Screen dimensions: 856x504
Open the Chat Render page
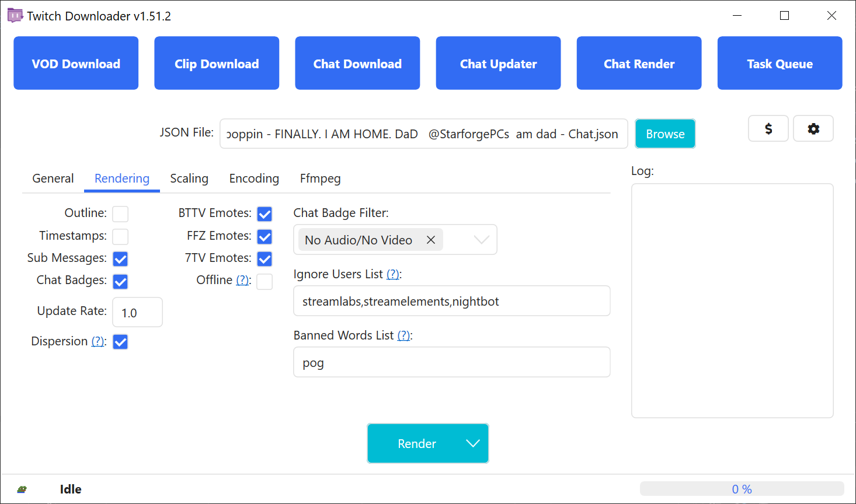point(639,63)
